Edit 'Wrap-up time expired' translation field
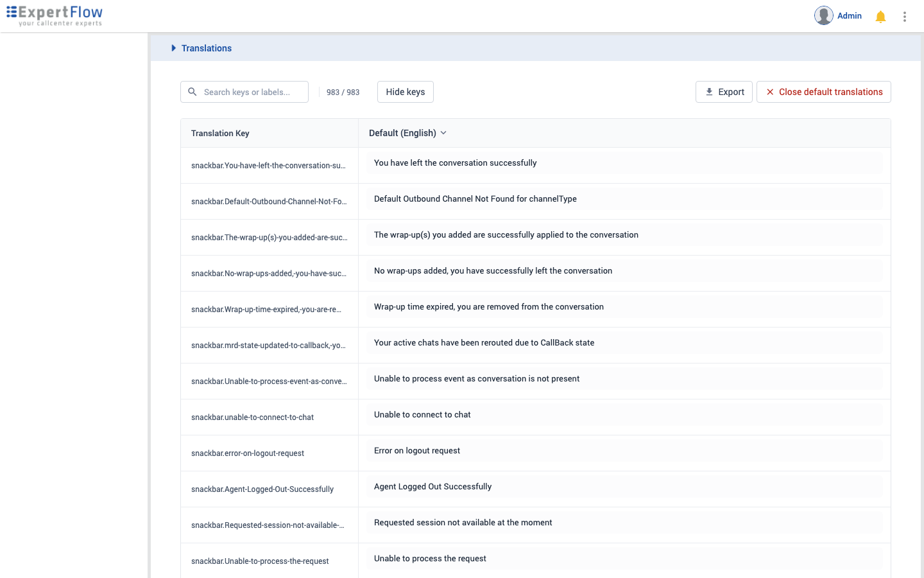Image resolution: width=924 pixels, height=578 pixels. [624, 307]
